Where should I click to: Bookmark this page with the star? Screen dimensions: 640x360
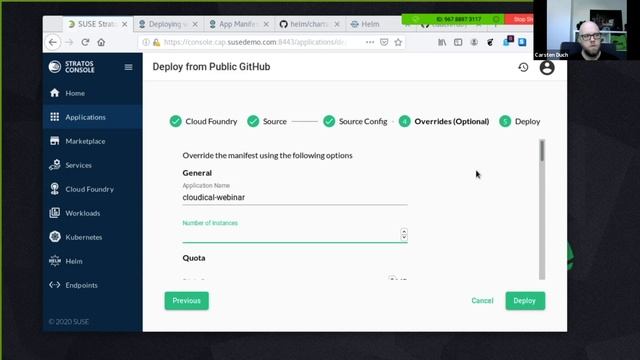pos(398,42)
